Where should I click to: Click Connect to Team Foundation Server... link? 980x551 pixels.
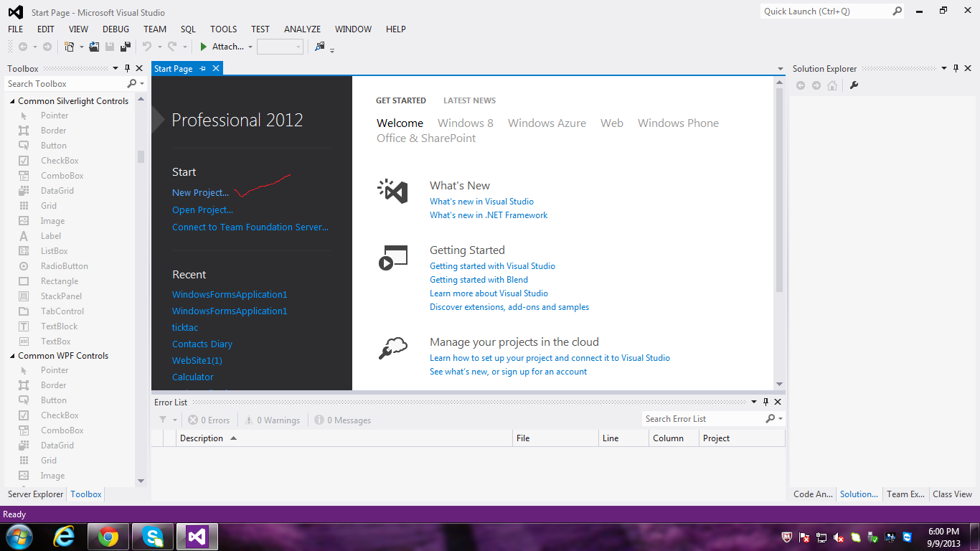250,227
